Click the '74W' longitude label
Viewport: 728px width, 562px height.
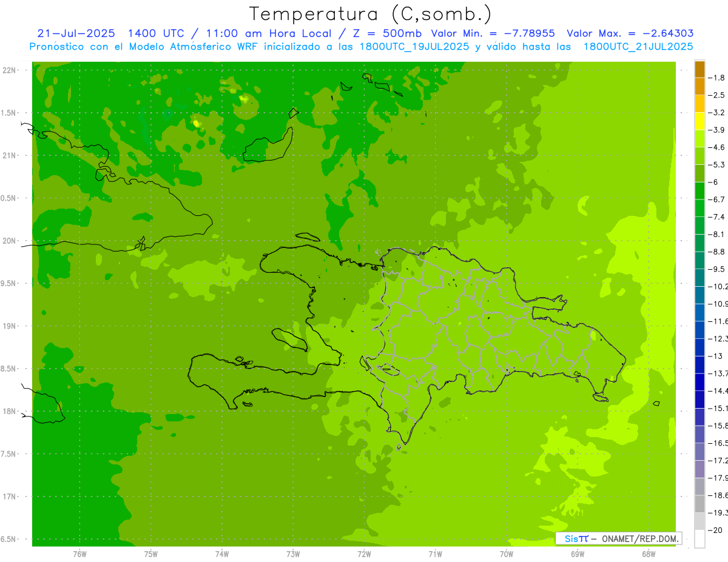click(x=222, y=554)
